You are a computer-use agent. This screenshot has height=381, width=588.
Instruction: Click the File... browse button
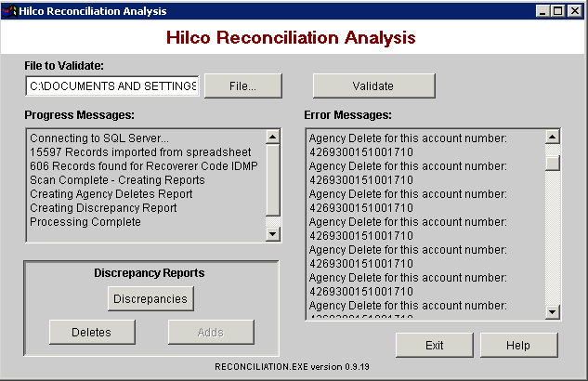[242, 85]
